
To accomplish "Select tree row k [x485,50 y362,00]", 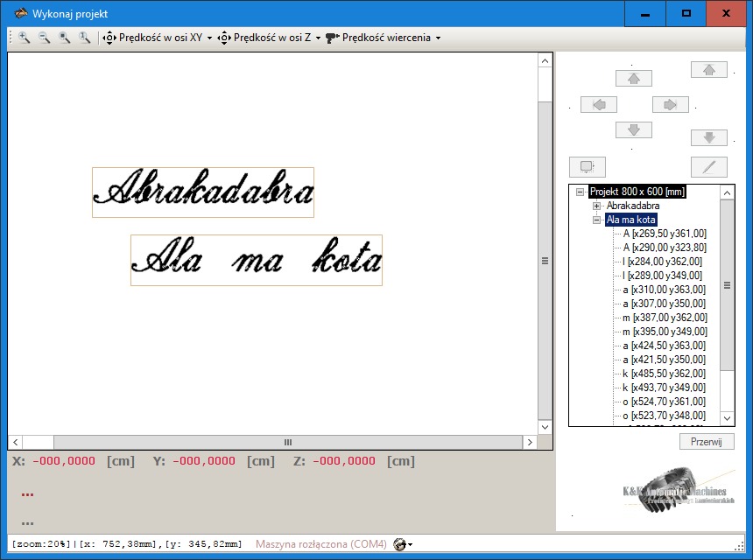I will click(665, 374).
